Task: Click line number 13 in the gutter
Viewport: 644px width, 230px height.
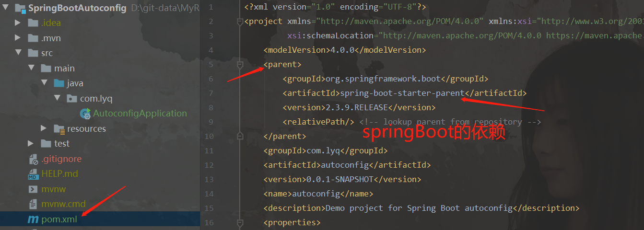Action: click(209, 179)
